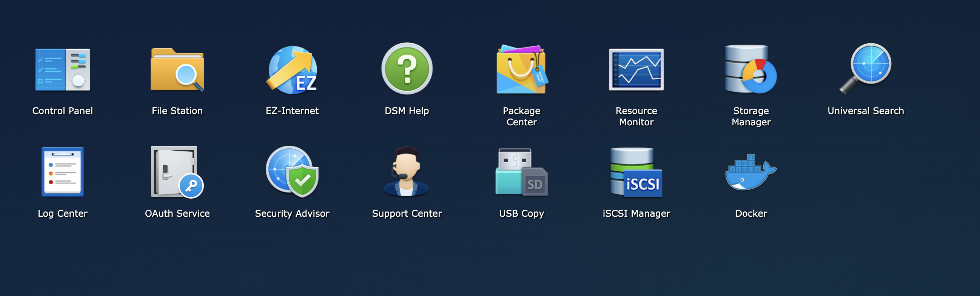Viewport: 980px width, 296px height.
Task: Click the "Resource Monitor" text label
Action: [636, 117]
